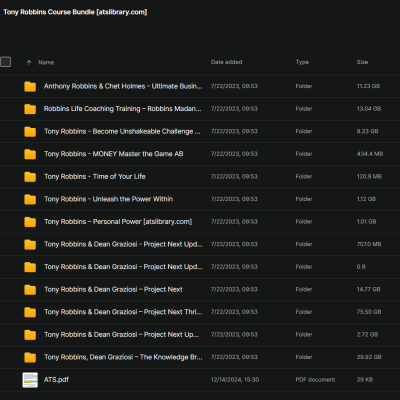Click the 12/14/2024, 15:30 date for ATS.pdf
This screenshot has width=400, height=400.
[x=235, y=380]
